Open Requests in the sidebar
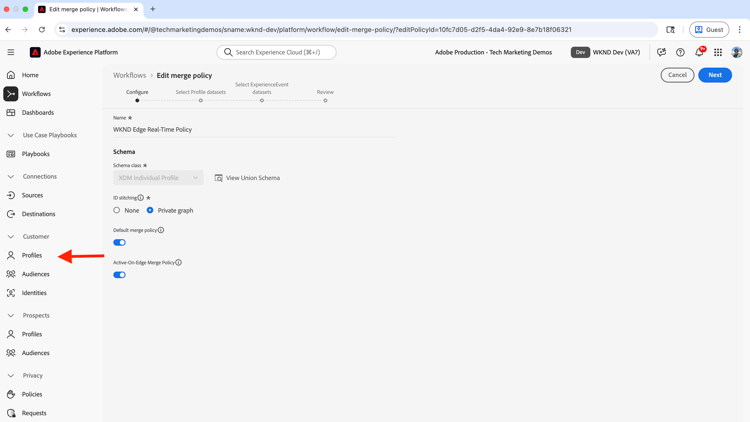Viewport: 750px width, 422px height. click(x=34, y=413)
